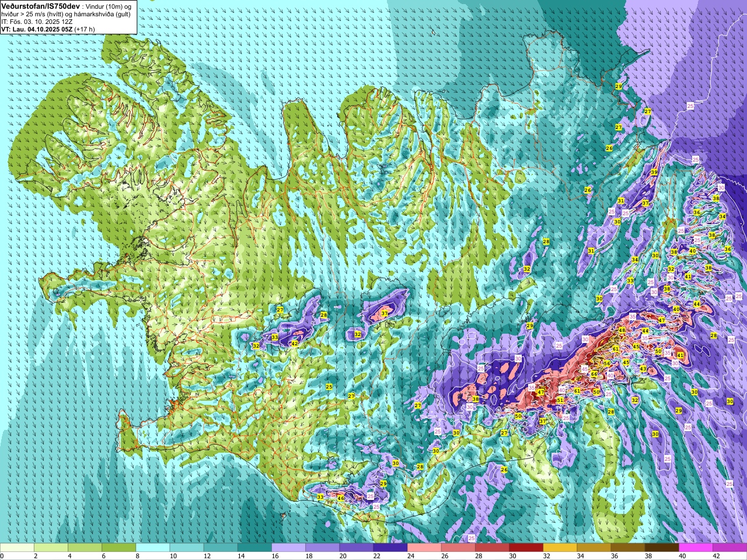Image resolution: width=747 pixels, height=560 pixels.
Task: Click the 38–40 dark brown legend swatch
Action: (662, 548)
